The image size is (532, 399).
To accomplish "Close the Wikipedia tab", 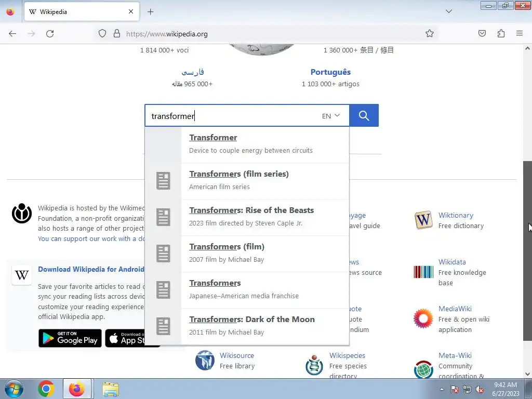I will point(131,11).
